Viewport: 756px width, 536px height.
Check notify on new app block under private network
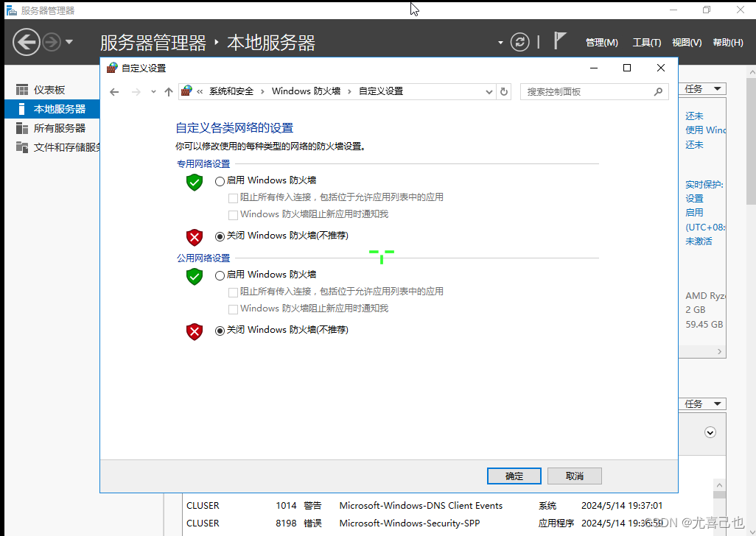[x=233, y=215]
